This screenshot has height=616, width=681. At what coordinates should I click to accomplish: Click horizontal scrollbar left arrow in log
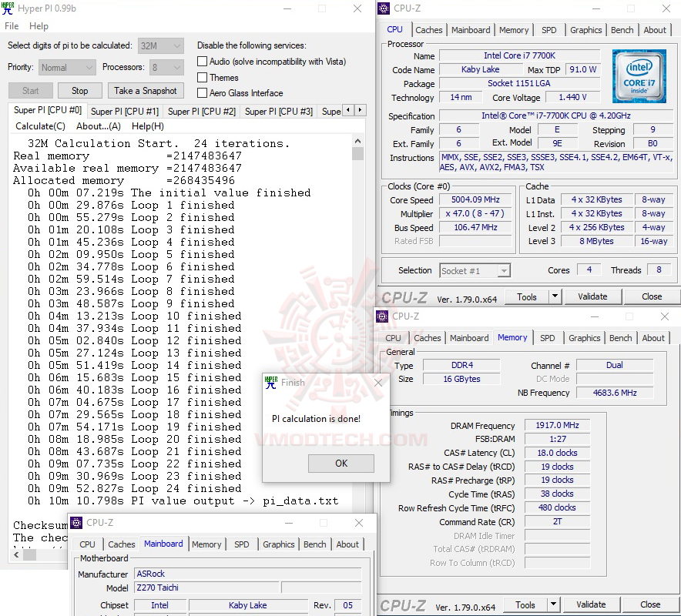point(16,554)
